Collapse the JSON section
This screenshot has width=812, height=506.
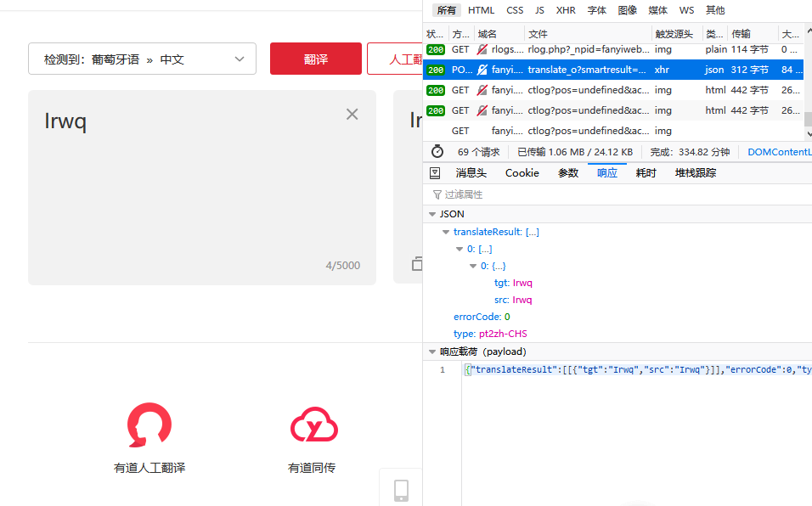(x=432, y=214)
